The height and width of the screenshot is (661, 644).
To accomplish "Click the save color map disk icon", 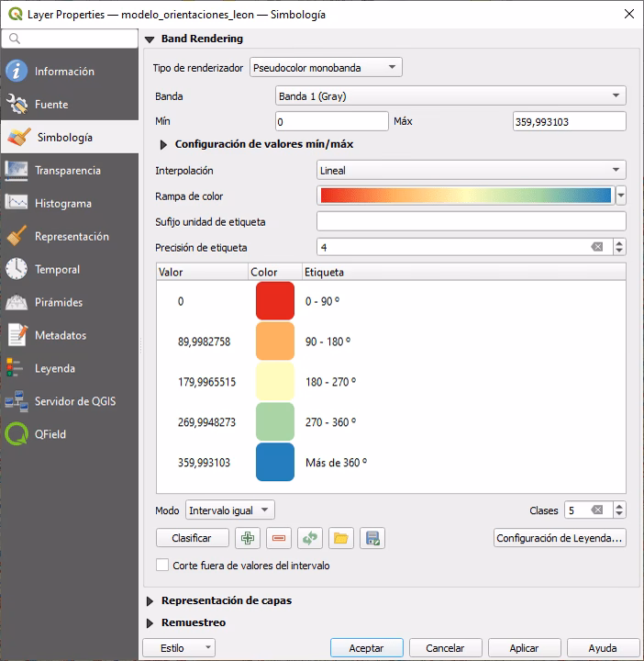I will click(372, 539).
